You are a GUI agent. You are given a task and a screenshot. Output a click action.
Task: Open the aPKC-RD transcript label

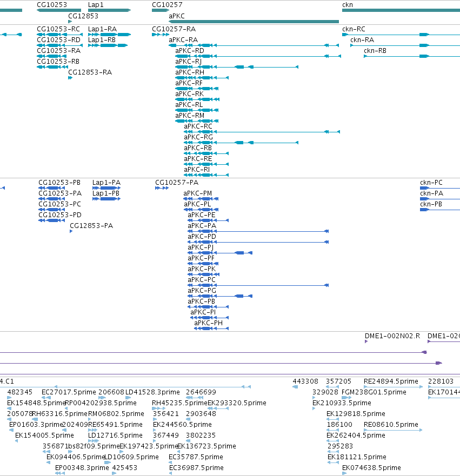tap(190, 51)
